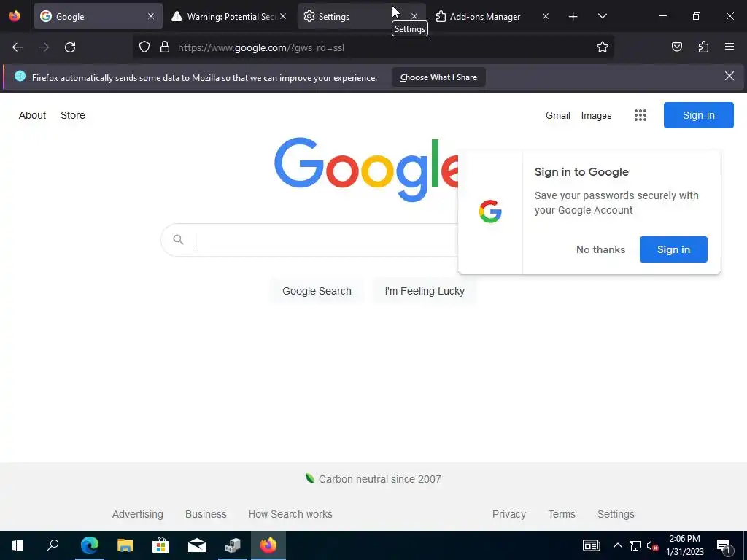The height and width of the screenshot is (560, 747).
Task: Open network status tray icon
Action: (x=635, y=545)
